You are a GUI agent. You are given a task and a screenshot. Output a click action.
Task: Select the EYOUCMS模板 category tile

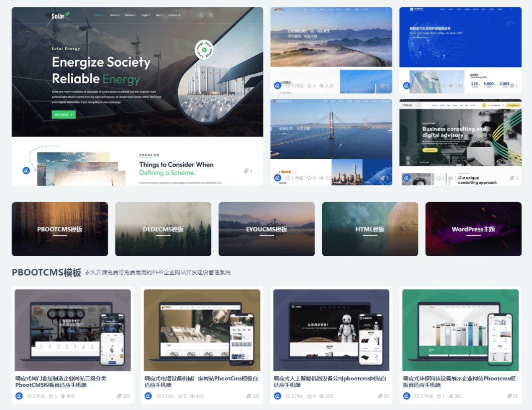point(267,229)
